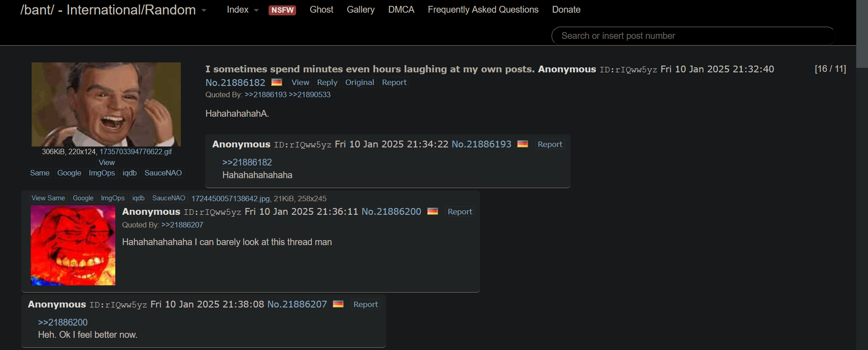Image resolution: width=868 pixels, height=350 pixels.
Task: Open the Ghost navigation item
Action: point(321,9)
